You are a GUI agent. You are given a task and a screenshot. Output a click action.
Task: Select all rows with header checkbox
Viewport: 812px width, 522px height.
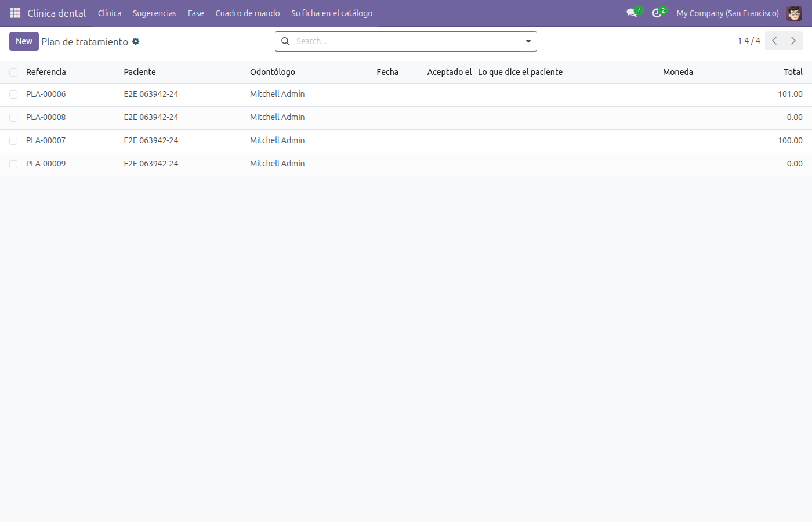(x=13, y=72)
